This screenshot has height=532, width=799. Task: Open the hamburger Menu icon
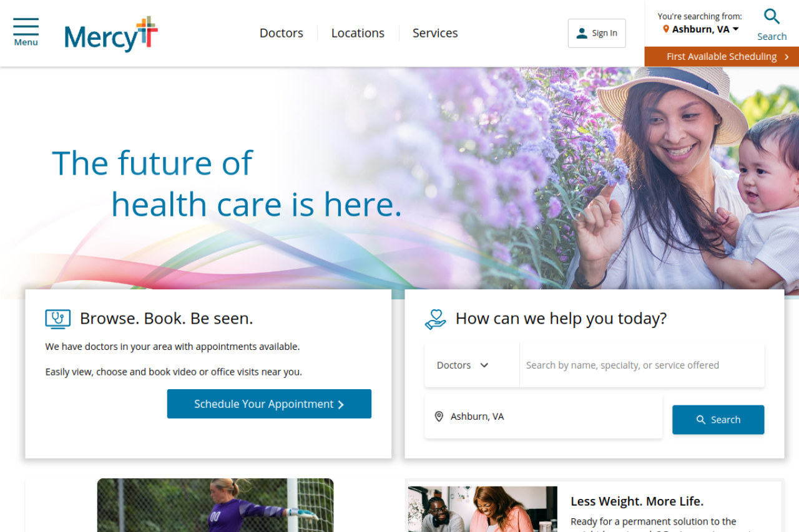26,32
